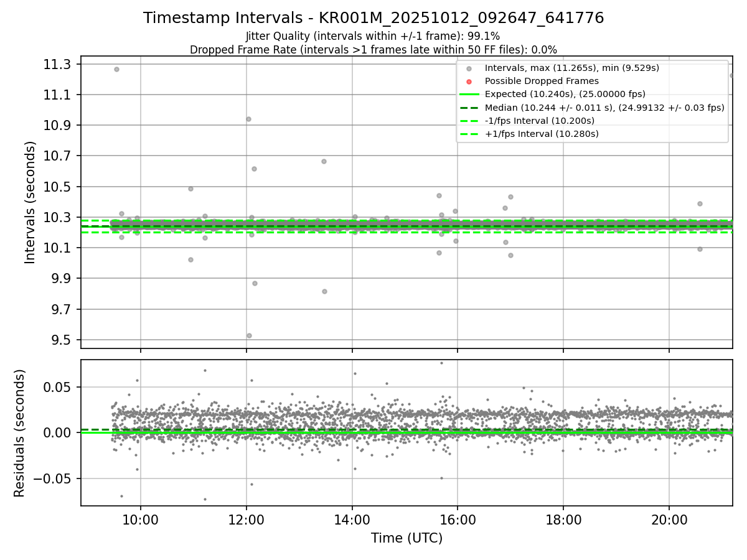Click the grey dot marker for Intervals in legend
The height and width of the screenshot is (560, 747).
coord(469,68)
